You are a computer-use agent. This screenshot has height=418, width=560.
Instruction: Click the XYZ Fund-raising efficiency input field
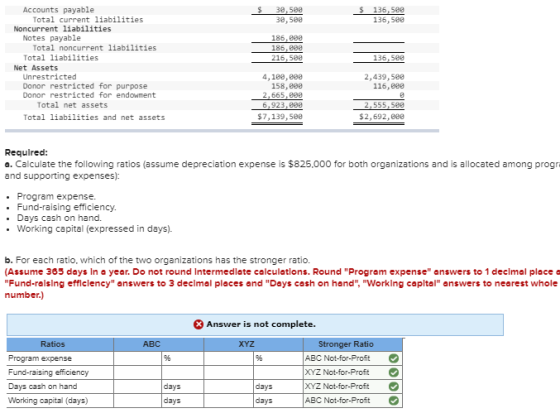tap(229, 372)
